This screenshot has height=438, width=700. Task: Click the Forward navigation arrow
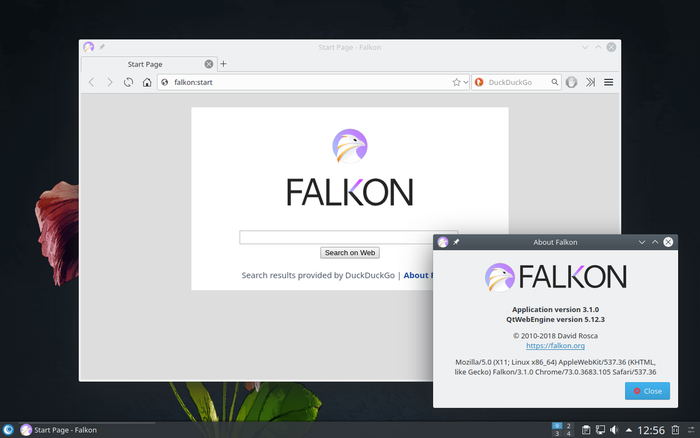(x=110, y=82)
